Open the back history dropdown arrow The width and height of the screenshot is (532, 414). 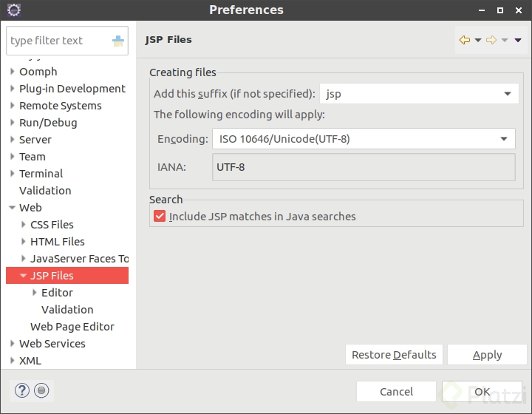[477, 41]
